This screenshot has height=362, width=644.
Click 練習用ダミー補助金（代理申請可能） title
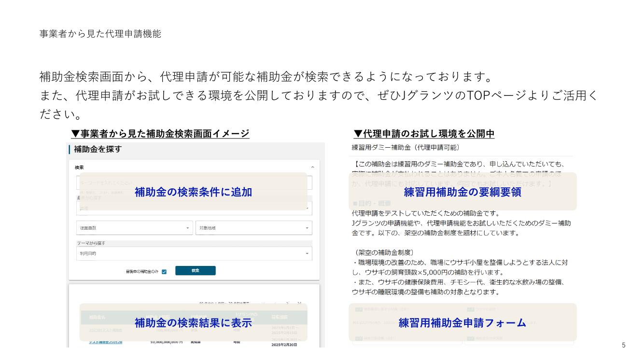406,148
